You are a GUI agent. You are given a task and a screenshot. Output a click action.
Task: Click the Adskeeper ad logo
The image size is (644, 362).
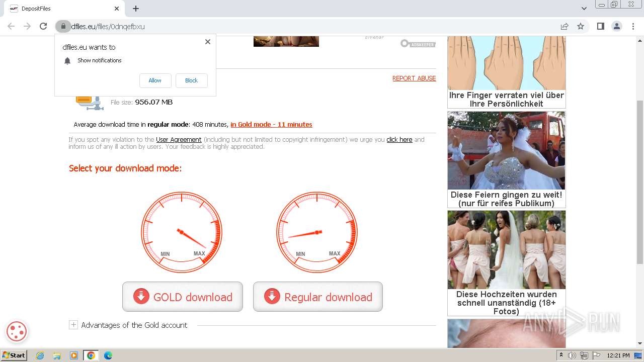point(418,44)
